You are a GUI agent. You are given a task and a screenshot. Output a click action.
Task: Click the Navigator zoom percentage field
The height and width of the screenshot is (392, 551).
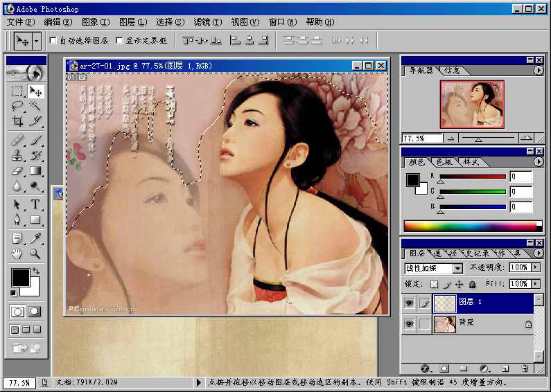tap(421, 139)
